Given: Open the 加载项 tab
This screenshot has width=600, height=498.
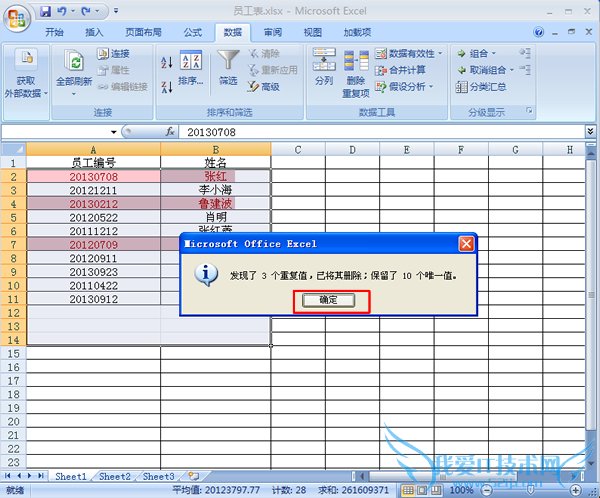Looking at the screenshot, I should (x=357, y=33).
